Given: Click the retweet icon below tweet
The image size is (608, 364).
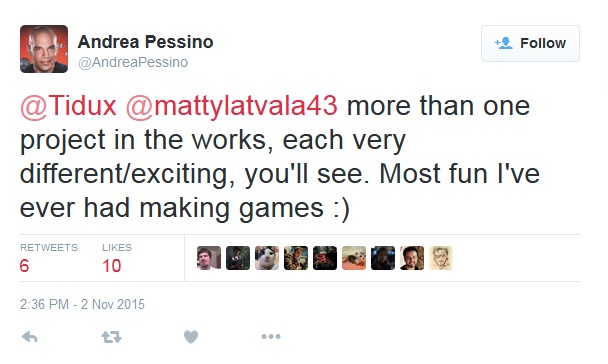Looking at the screenshot, I should coord(112,337).
